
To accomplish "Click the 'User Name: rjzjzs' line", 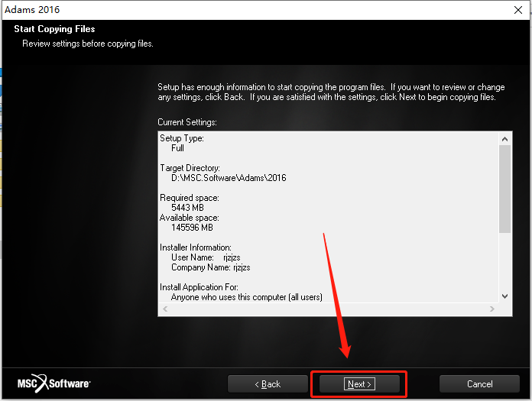I will 206,257.
